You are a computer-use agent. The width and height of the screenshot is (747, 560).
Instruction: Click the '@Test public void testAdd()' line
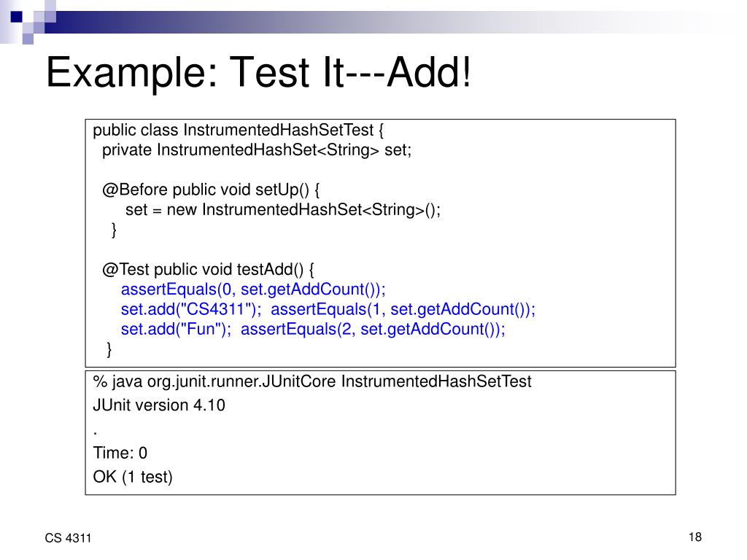coord(208,270)
